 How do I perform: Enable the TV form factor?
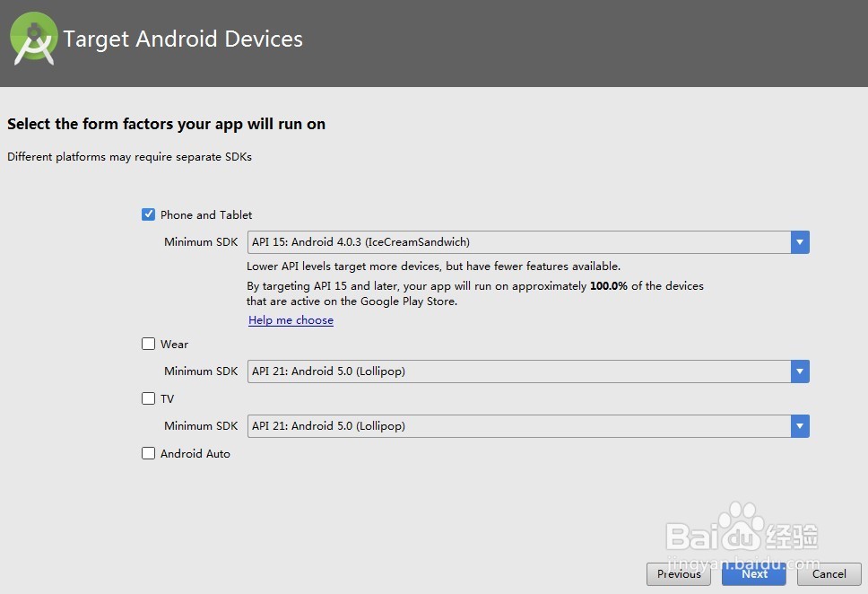[148, 398]
